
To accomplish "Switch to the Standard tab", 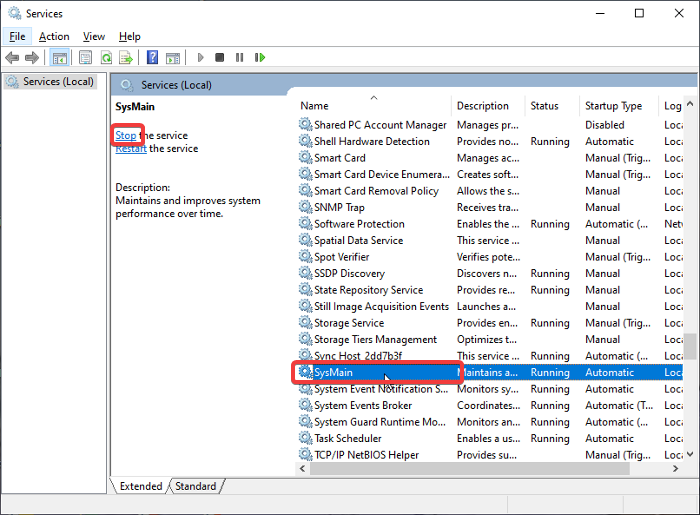I will [x=196, y=486].
